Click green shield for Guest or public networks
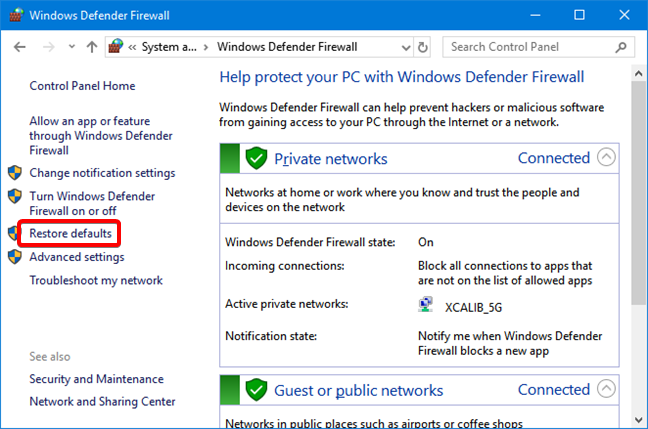Viewport: 648px width, 429px height. 256,390
